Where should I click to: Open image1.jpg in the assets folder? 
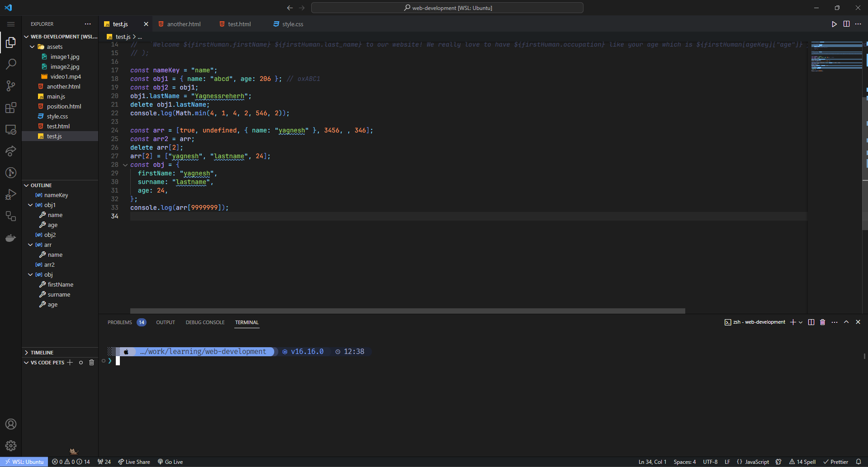click(x=60, y=57)
